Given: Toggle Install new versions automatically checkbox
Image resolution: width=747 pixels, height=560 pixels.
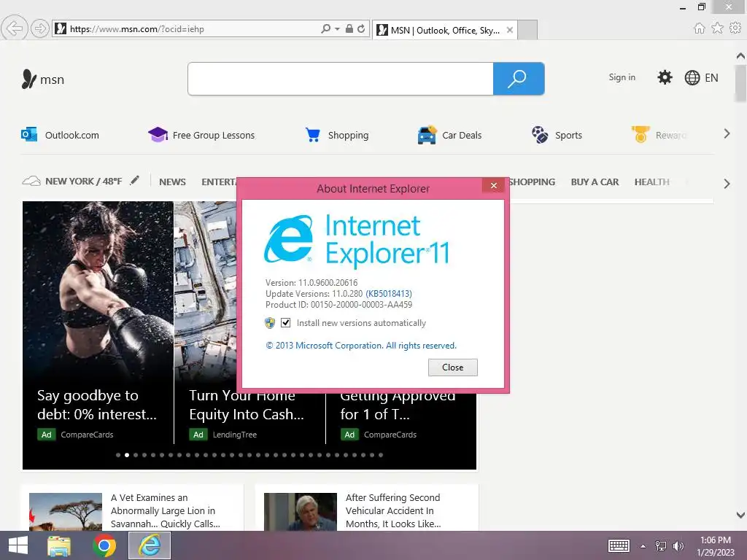Looking at the screenshot, I should click(x=285, y=323).
